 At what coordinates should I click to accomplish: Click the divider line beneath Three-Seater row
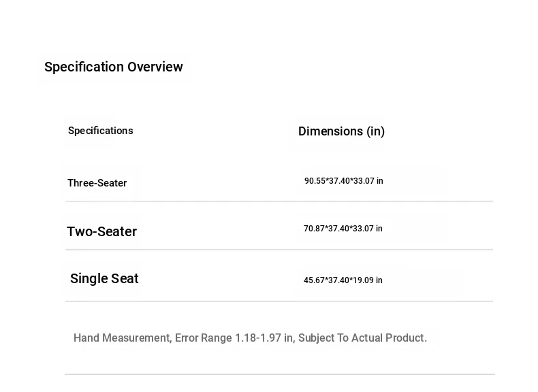(279, 201)
